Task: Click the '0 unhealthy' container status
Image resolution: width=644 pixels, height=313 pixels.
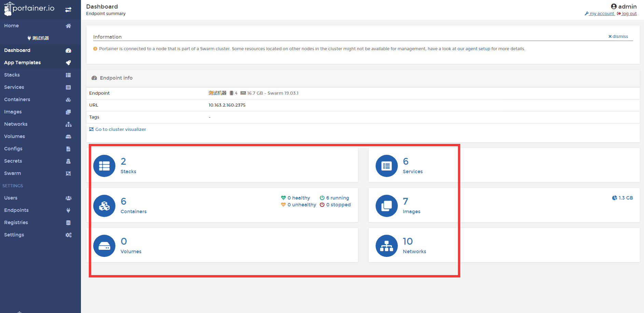Action: coord(298,205)
